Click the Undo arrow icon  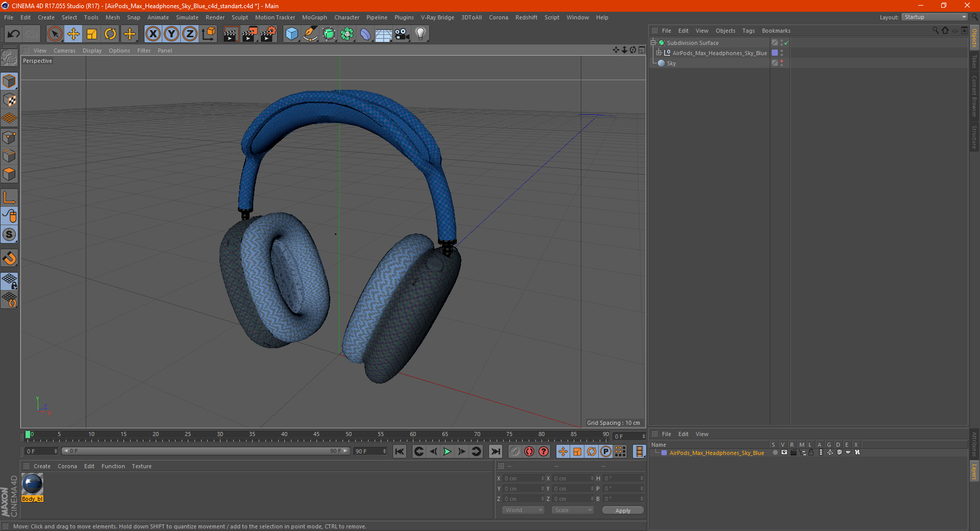click(x=13, y=34)
